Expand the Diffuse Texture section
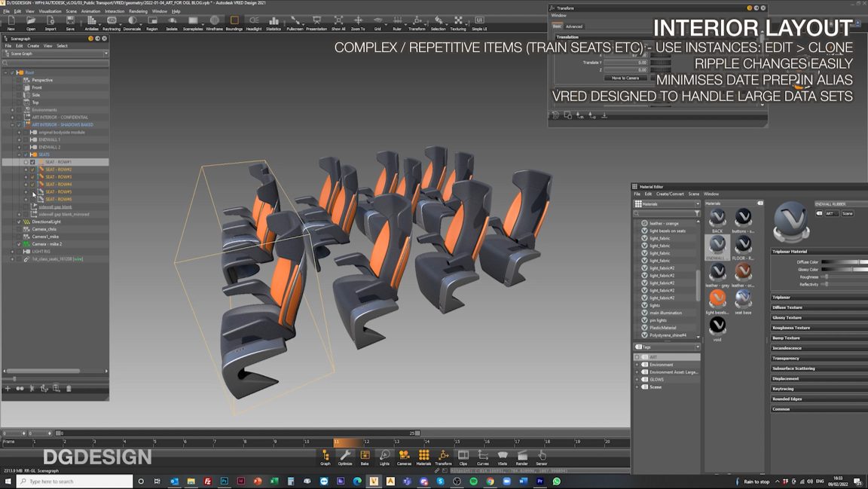 787,307
